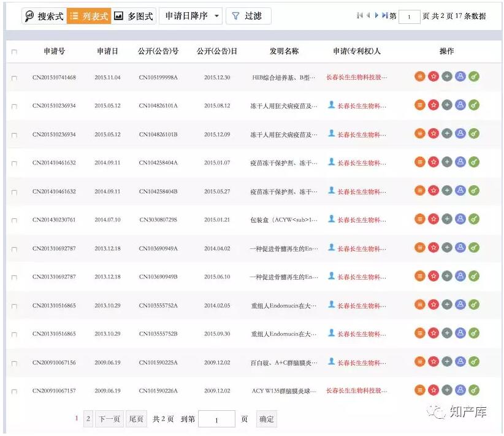The height and width of the screenshot is (436, 504).
Task: Focus the page number field at the top
Action: coord(409,17)
